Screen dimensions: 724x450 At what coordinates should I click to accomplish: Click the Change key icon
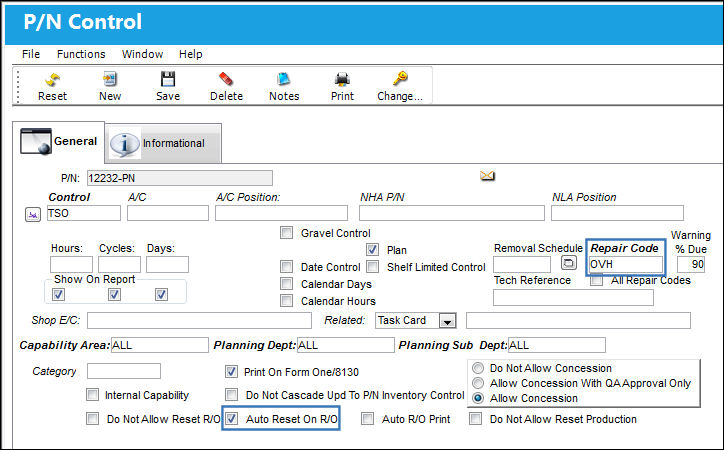(x=400, y=78)
